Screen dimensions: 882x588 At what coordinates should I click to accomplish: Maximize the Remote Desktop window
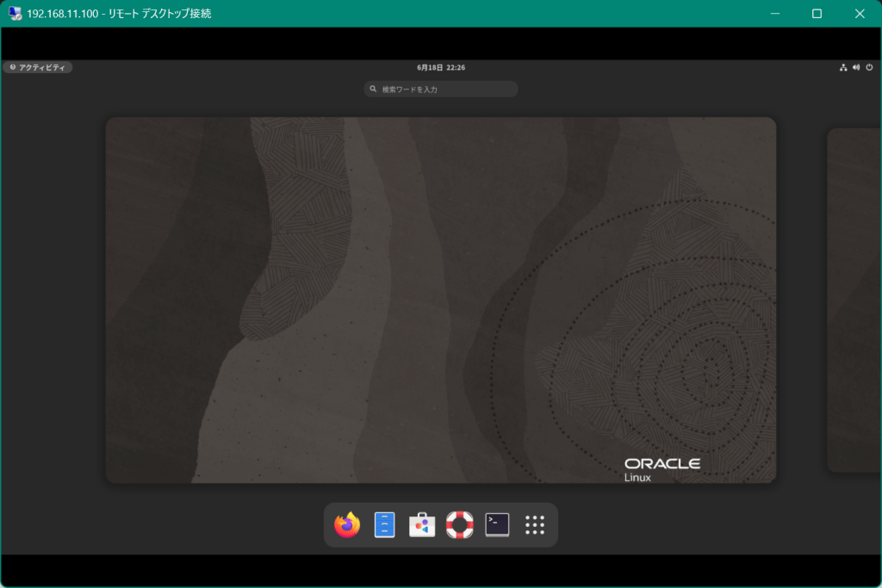(817, 14)
